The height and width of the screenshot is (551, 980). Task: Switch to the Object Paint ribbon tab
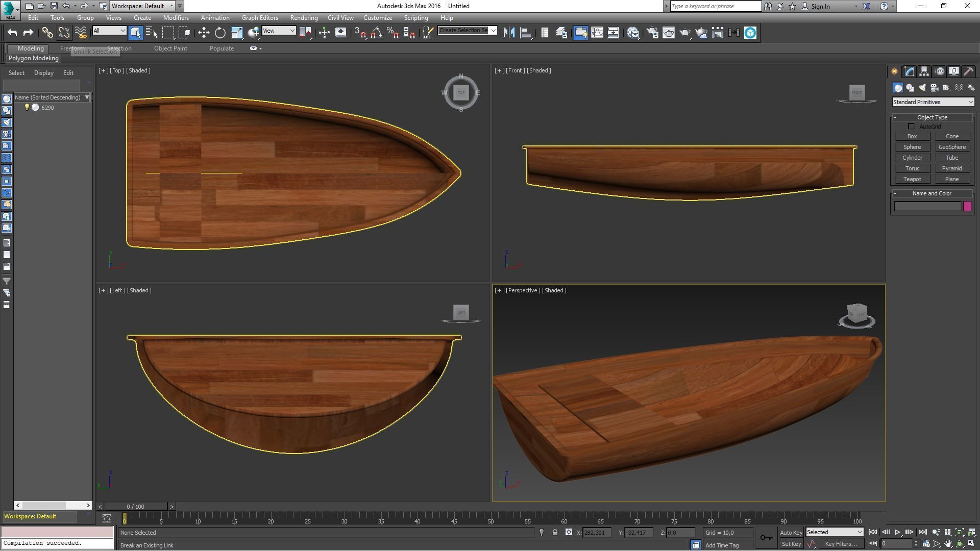pyautogui.click(x=170, y=48)
